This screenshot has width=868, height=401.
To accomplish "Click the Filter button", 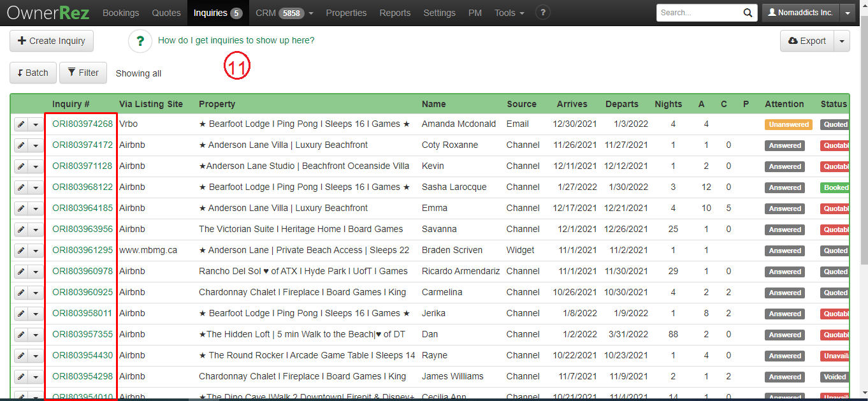I will pyautogui.click(x=83, y=73).
